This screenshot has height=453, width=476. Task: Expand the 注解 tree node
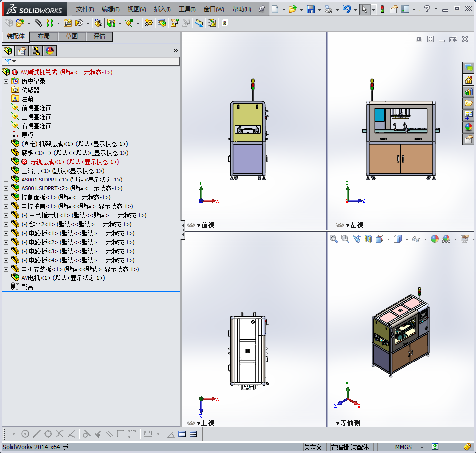6,99
